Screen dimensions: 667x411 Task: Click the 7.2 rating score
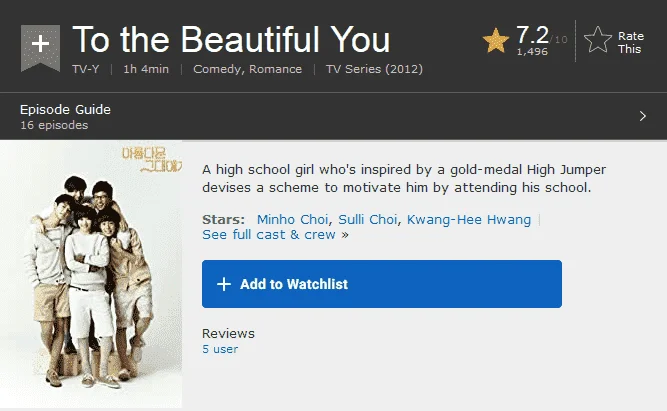click(x=532, y=35)
